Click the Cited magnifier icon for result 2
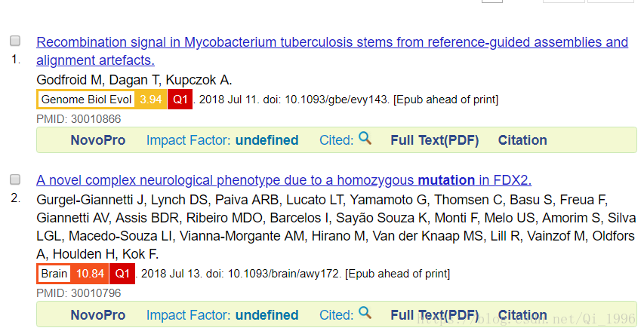The height and width of the screenshot is (334, 644). pyautogui.click(x=365, y=313)
